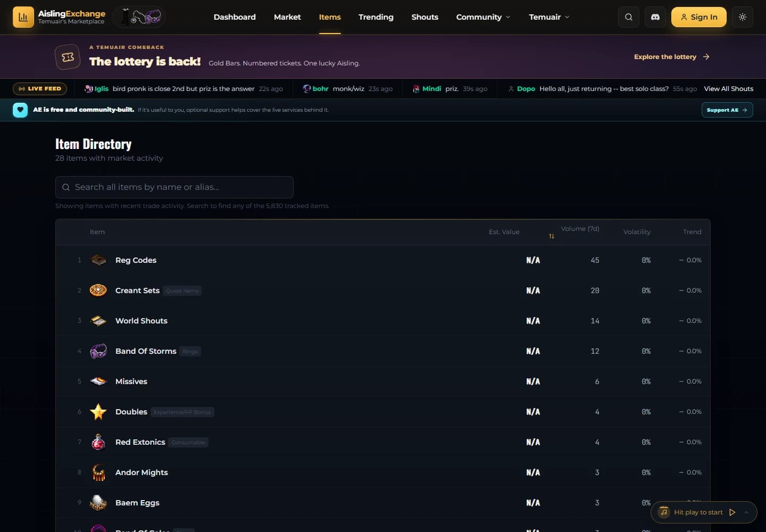This screenshot has width=766, height=532.
Task: Open the Market nav item
Action: coord(287,17)
